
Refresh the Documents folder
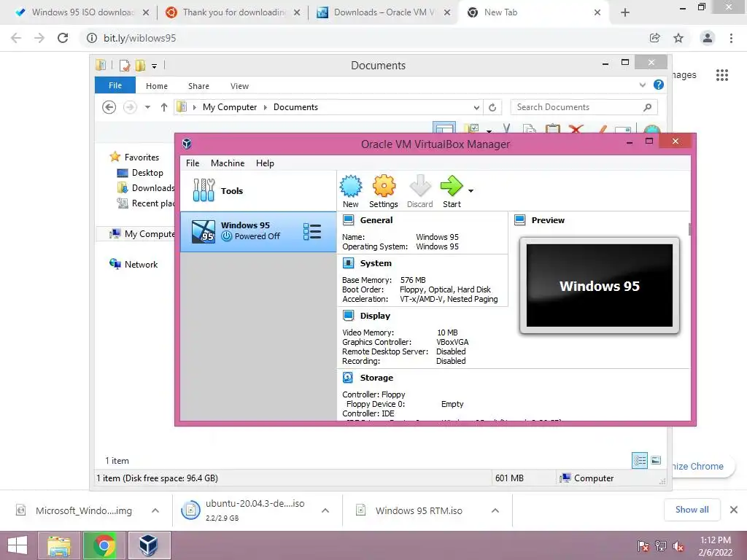pos(492,108)
